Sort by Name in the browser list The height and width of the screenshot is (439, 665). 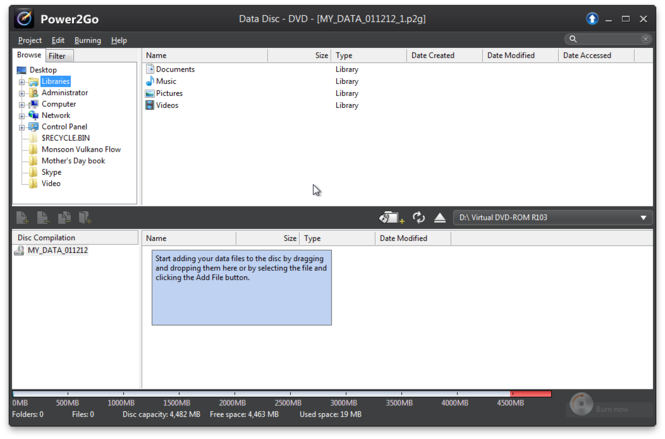click(205, 56)
